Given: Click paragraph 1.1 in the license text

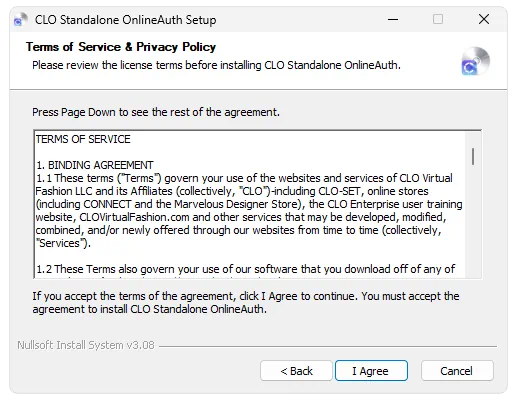Looking at the screenshot, I should (x=249, y=210).
